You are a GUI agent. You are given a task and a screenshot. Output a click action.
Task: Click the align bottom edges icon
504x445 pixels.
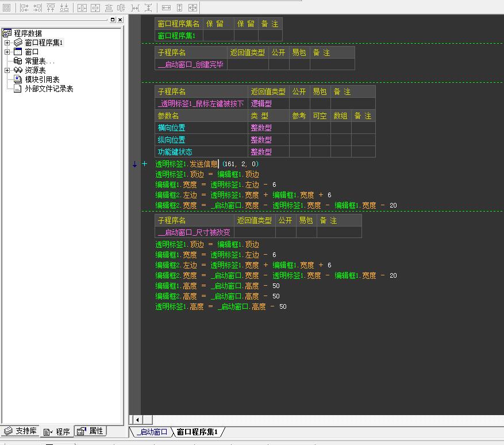pyautogui.click(x=64, y=7)
